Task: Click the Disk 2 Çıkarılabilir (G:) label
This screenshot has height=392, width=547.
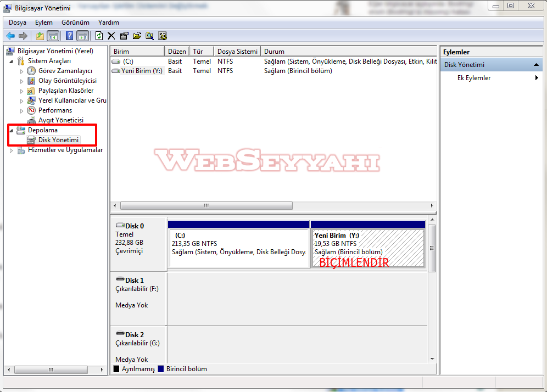Action: coord(137,343)
